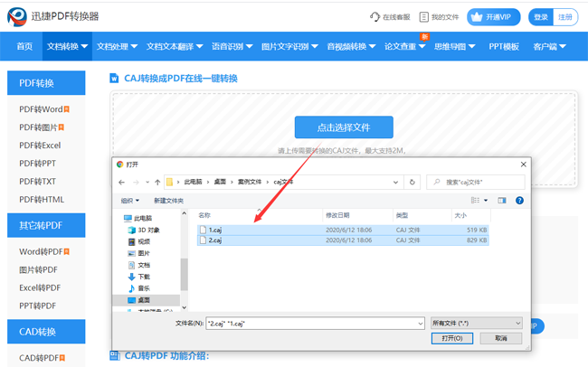Open 图片转PDF in sidebar
Image resolution: width=588 pixels, height=367 pixels.
(38, 270)
